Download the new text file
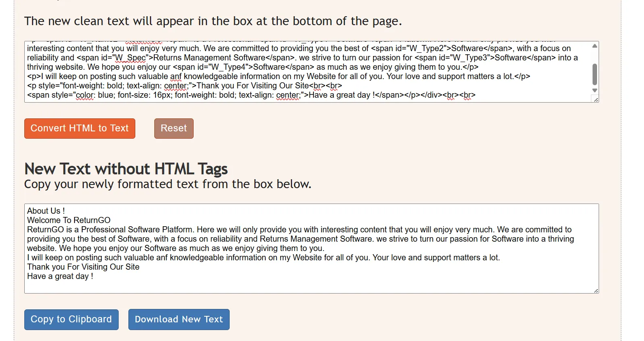644x341 pixels. [179, 320]
